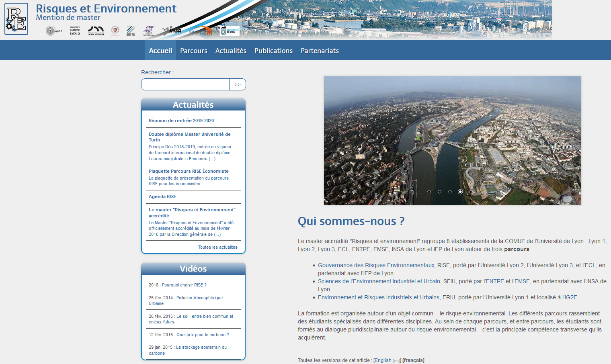611x364 pixels.
Task: Open the Université de Lyon logo
Action: pyautogui.click(x=230, y=31)
